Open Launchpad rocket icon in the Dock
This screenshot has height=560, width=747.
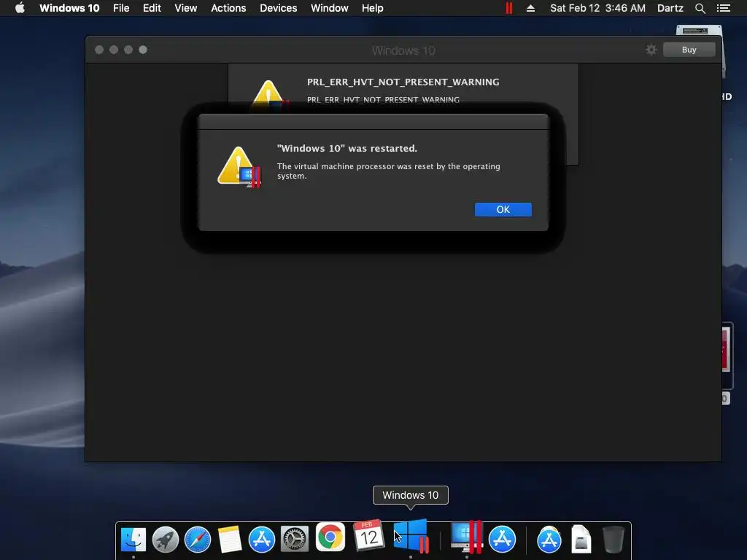coord(166,539)
